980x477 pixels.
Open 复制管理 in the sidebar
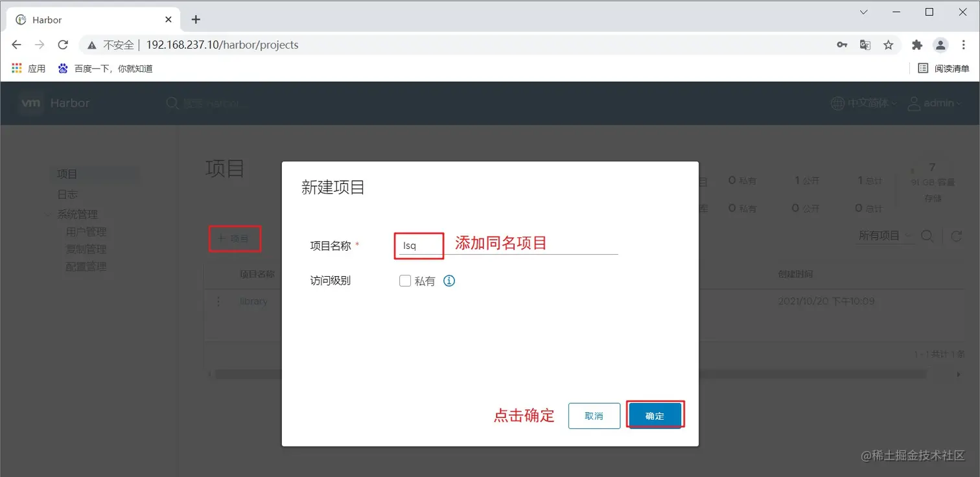point(86,249)
